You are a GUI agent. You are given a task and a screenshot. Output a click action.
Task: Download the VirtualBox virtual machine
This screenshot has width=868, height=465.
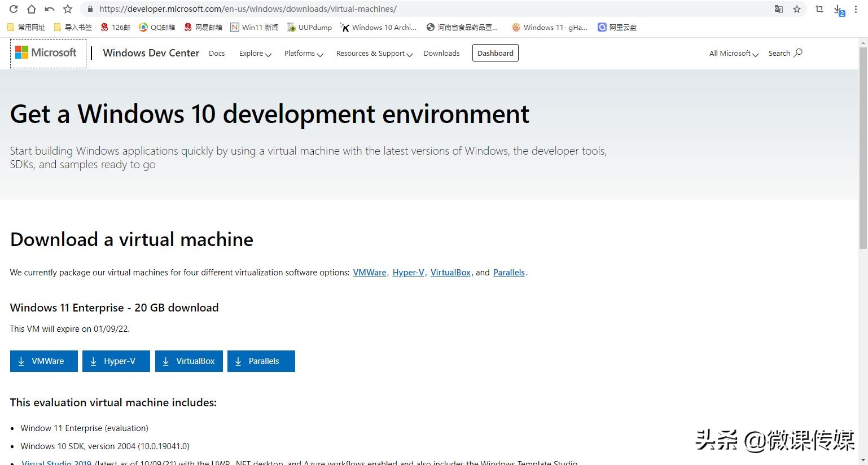pyautogui.click(x=189, y=361)
